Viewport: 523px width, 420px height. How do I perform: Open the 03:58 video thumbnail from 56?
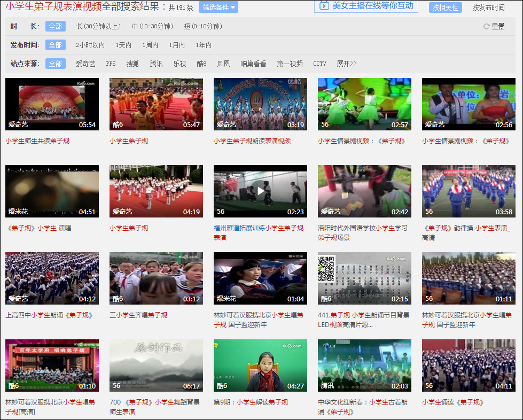pyautogui.click(x=469, y=191)
